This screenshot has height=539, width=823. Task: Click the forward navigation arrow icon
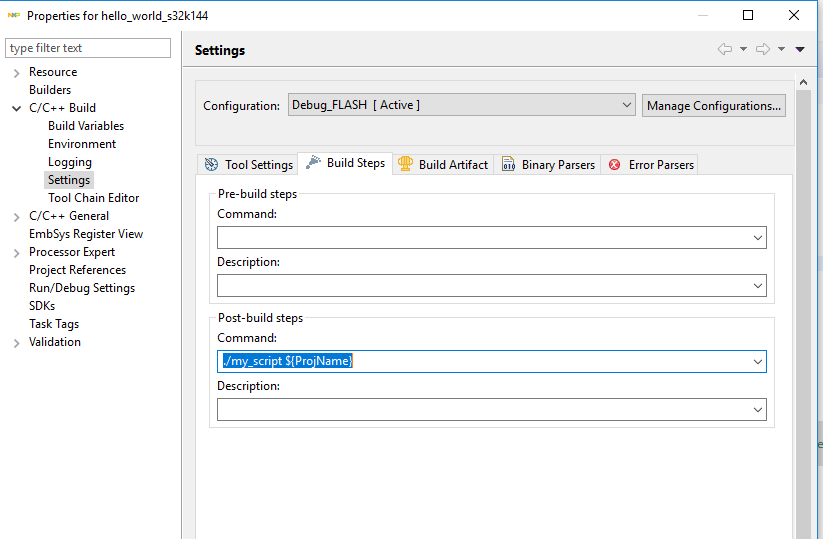click(x=762, y=49)
